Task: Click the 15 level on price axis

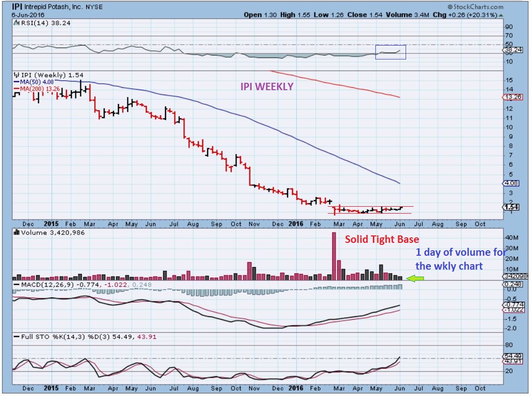Action: (x=509, y=80)
